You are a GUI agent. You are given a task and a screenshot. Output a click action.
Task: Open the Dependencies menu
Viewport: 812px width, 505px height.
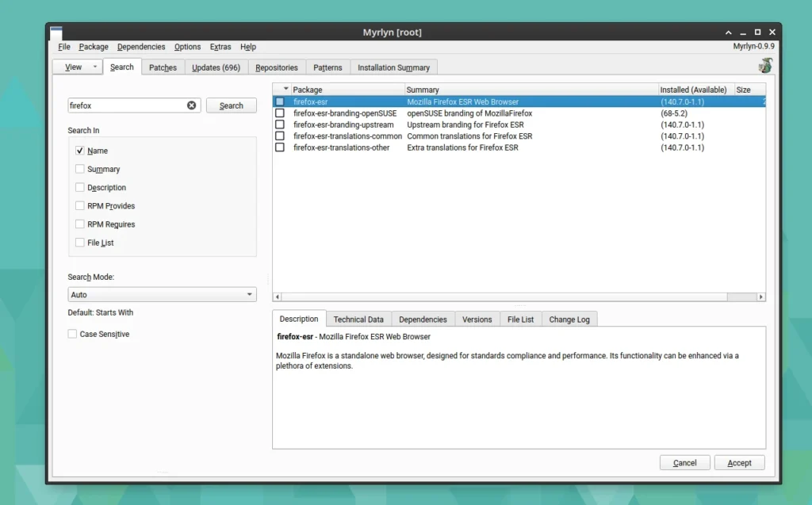coord(140,47)
